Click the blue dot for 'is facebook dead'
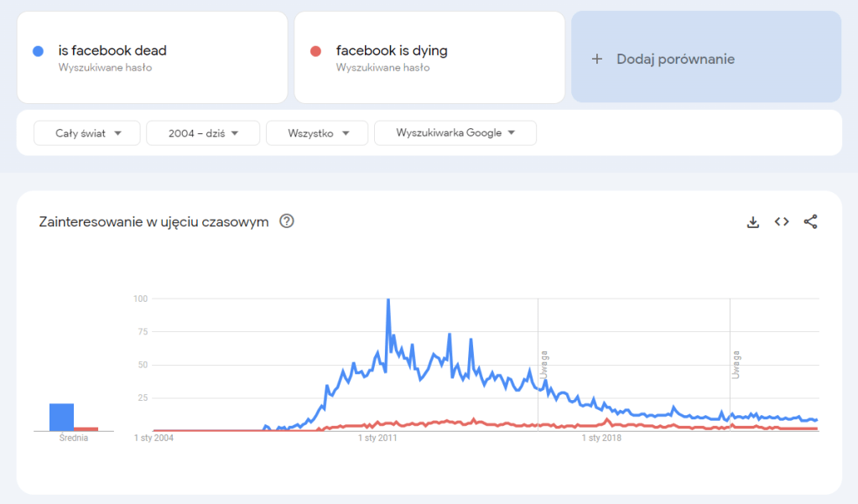The height and width of the screenshot is (504, 858). 38,51
